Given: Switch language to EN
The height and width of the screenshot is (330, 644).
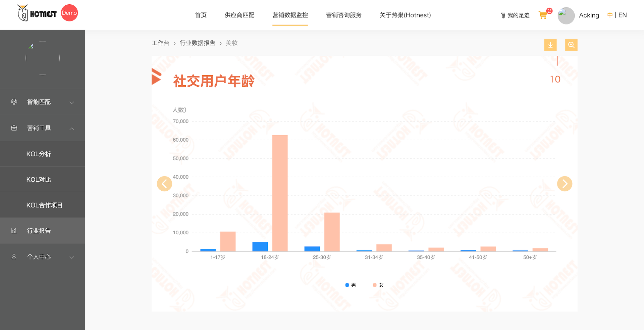Looking at the screenshot, I should click(x=623, y=15).
